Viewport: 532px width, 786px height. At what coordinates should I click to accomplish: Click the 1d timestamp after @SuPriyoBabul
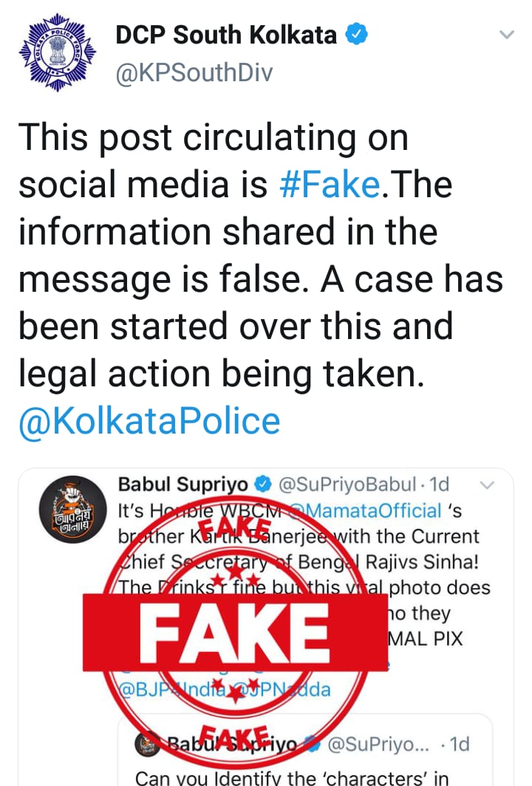tap(439, 485)
